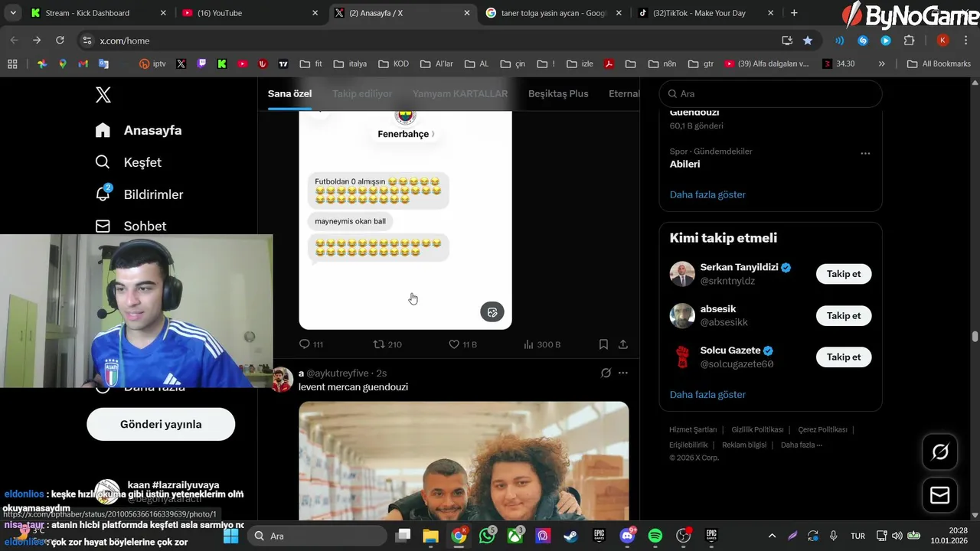980x551 pixels.
Task: Open the KOD bookmark folder
Action: coord(394,64)
